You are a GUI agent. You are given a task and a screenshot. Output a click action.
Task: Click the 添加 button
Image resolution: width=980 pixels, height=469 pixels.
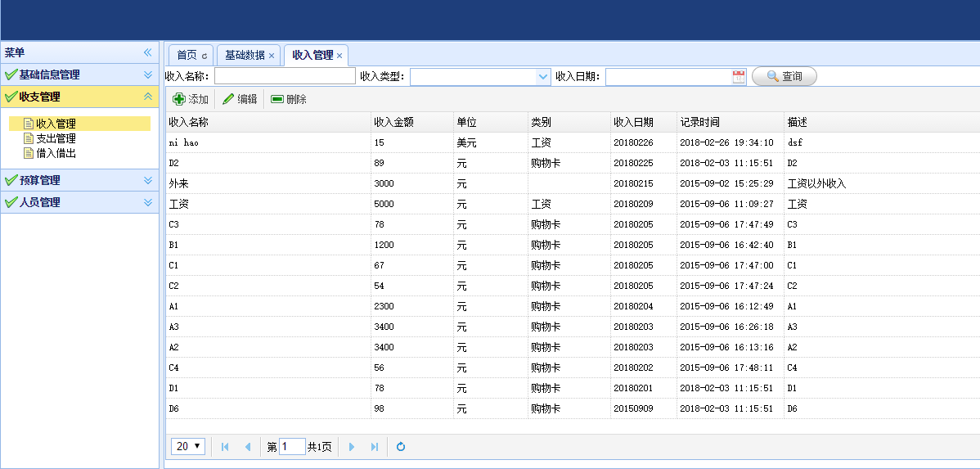tap(191, 99)
